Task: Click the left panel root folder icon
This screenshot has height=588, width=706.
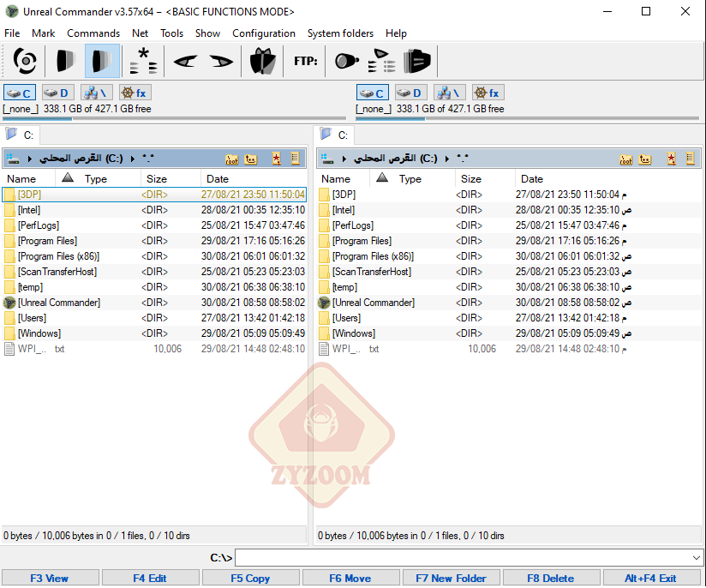Action: [232, 159]
